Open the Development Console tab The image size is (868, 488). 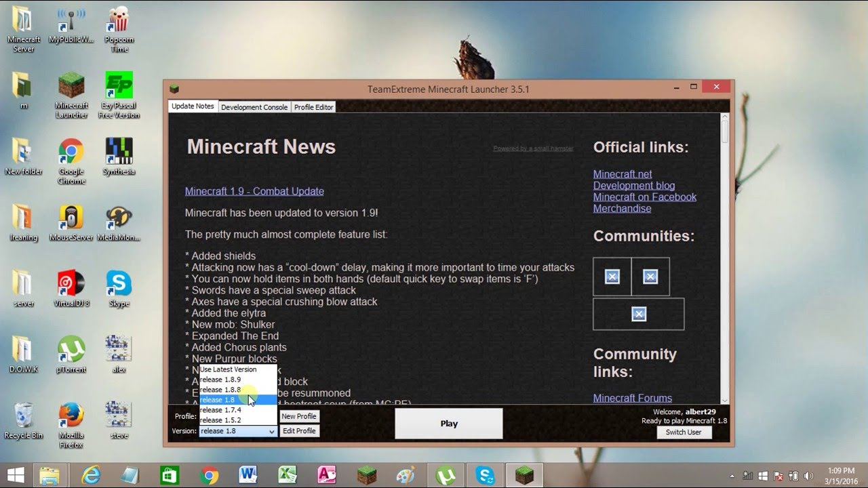(x=254, y=107)
